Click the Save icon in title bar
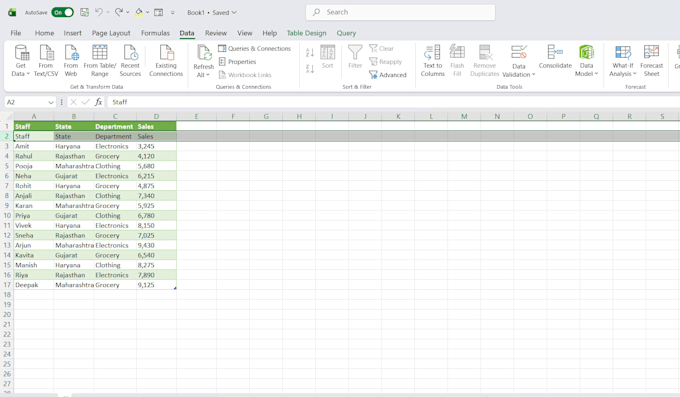The height and width of the screenshot is (397, 680). (85, 12)
